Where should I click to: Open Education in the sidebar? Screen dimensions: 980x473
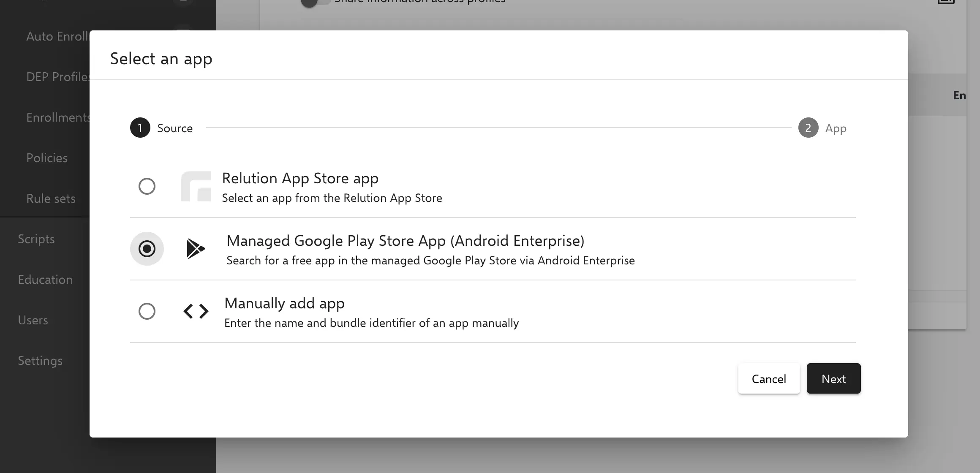45,280
